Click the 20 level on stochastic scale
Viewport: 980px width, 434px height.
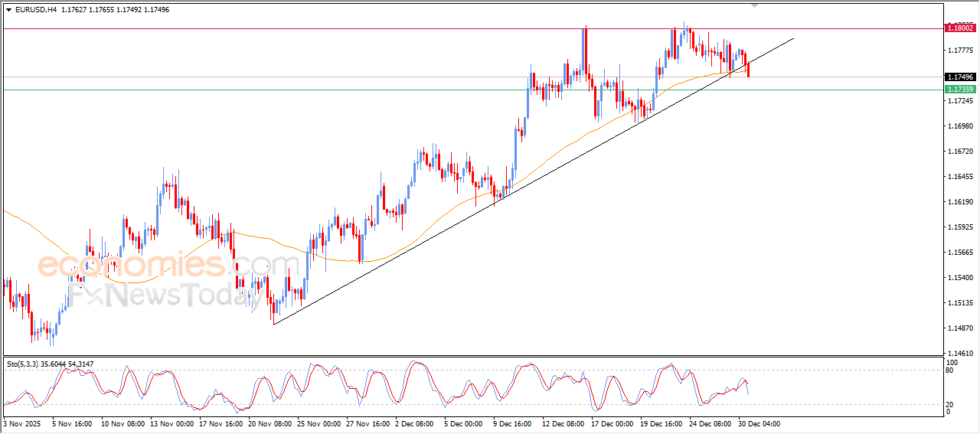coord(951,404)
